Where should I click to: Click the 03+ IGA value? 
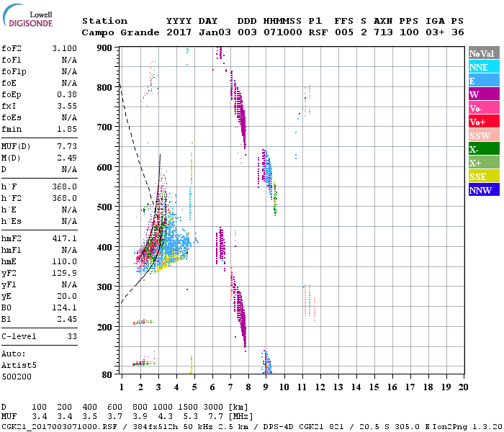(x=435, y=33)
